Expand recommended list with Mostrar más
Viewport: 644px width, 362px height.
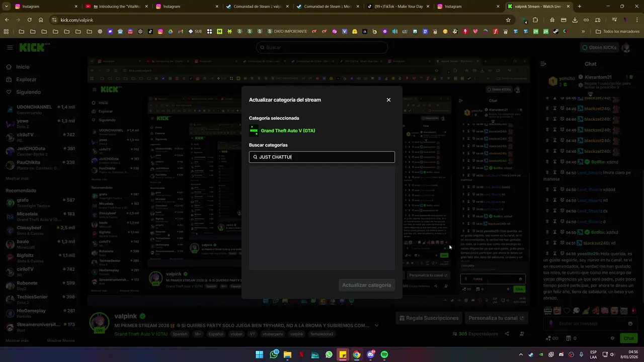(x=17, y=340)
